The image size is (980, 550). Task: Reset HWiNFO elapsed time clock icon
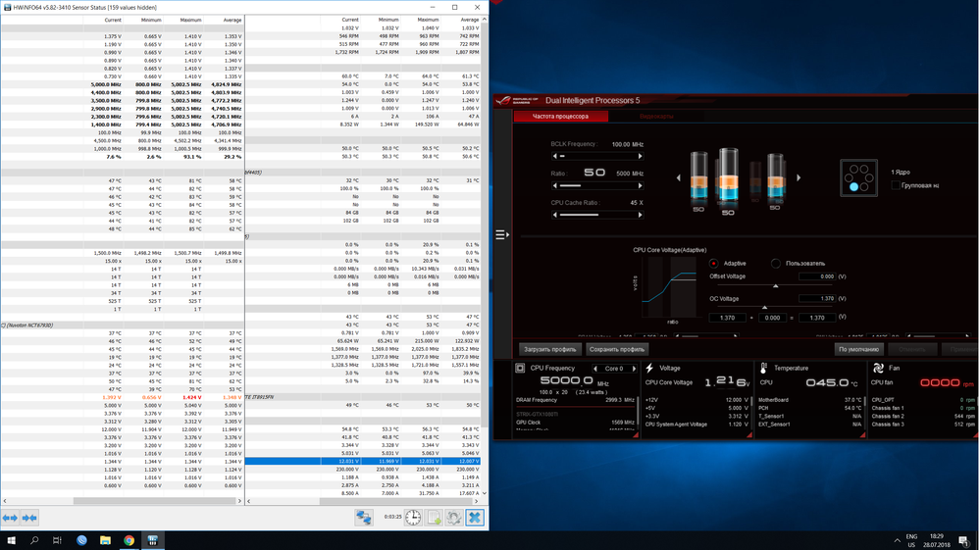tap(412, 518)
